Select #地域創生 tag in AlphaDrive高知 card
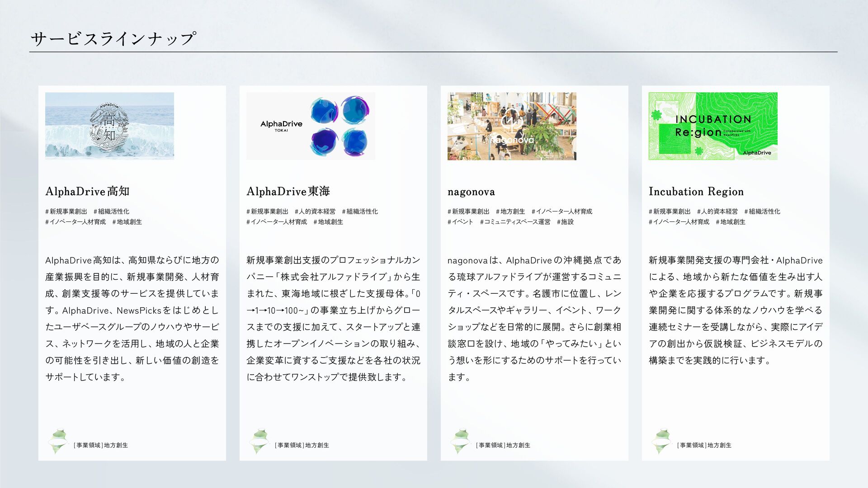Image resolution: width=868 pixels, height=488 pixels. tap(127, 222)
